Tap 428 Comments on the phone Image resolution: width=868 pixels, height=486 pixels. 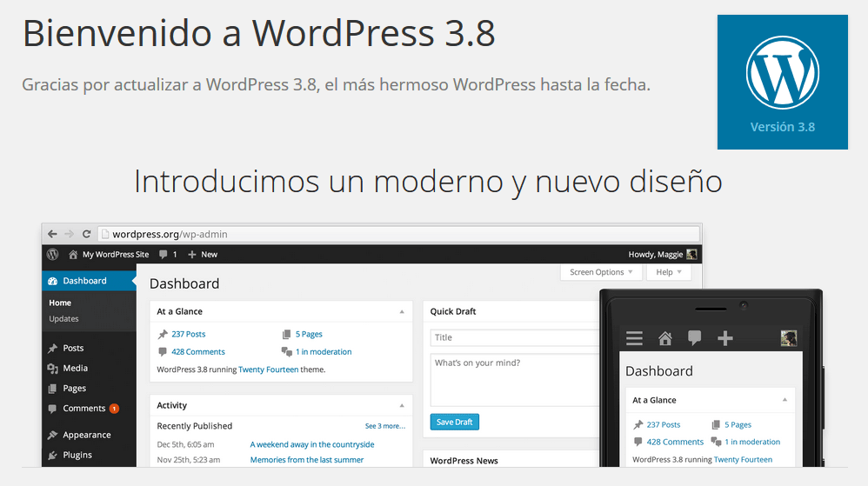[x=675, y=443]
